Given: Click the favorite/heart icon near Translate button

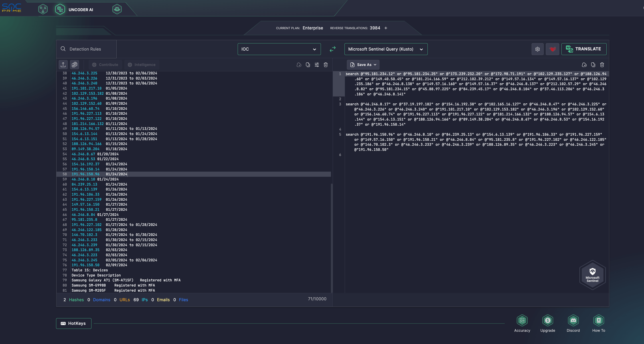Looking at the screenshot, I should coord(552,49).
